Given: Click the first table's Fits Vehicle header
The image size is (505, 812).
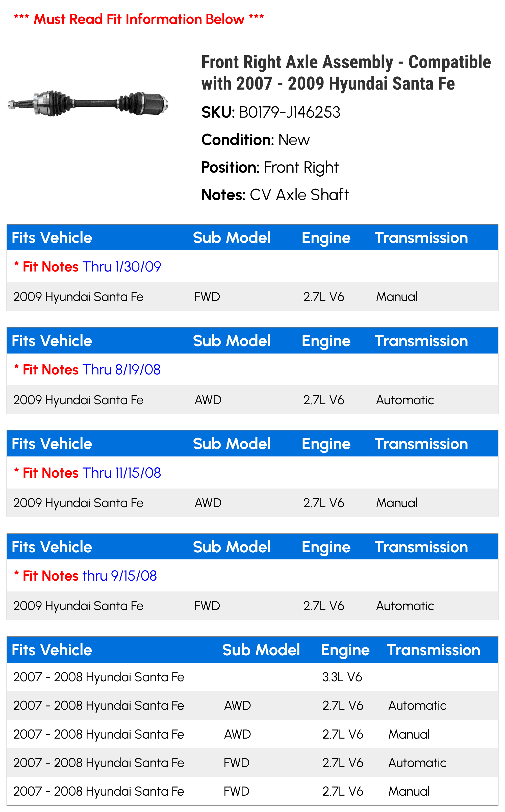Looking at the screenshot, I should [52, 238].
